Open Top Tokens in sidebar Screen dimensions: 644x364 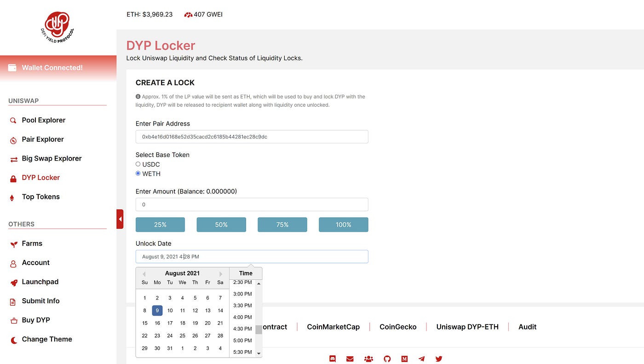(41, 197)
